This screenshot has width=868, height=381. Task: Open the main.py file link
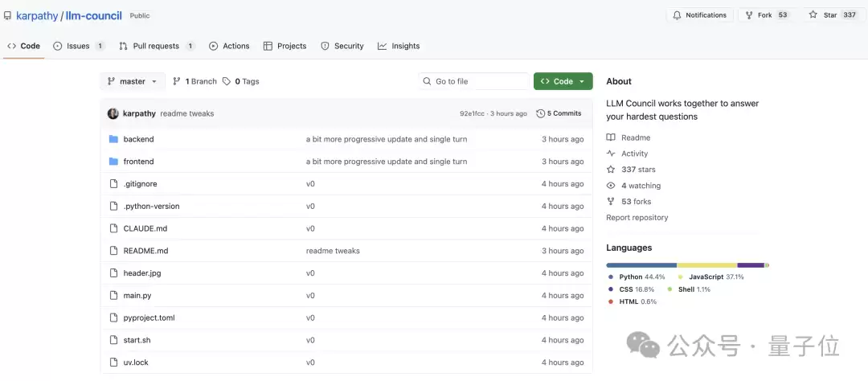click(137, 296)
